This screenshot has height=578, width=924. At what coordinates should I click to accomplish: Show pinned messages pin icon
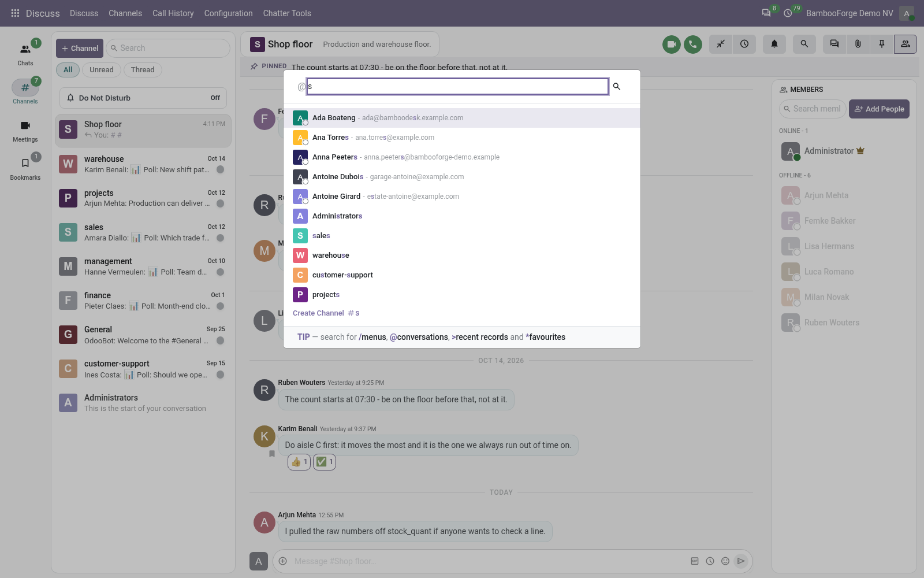click(882, 44)
